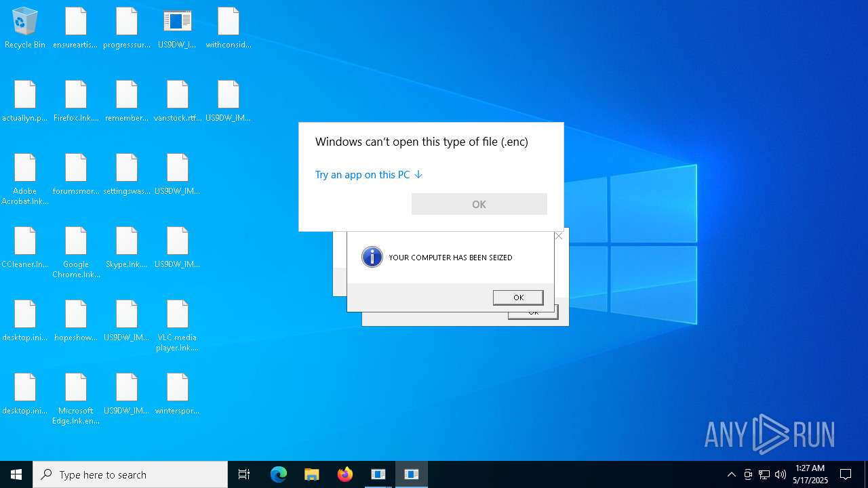Image resolution: width=868 pixels, height=488 pixels.
Task: Select the CCleaner.lnk desktop file
Action: 25,248
